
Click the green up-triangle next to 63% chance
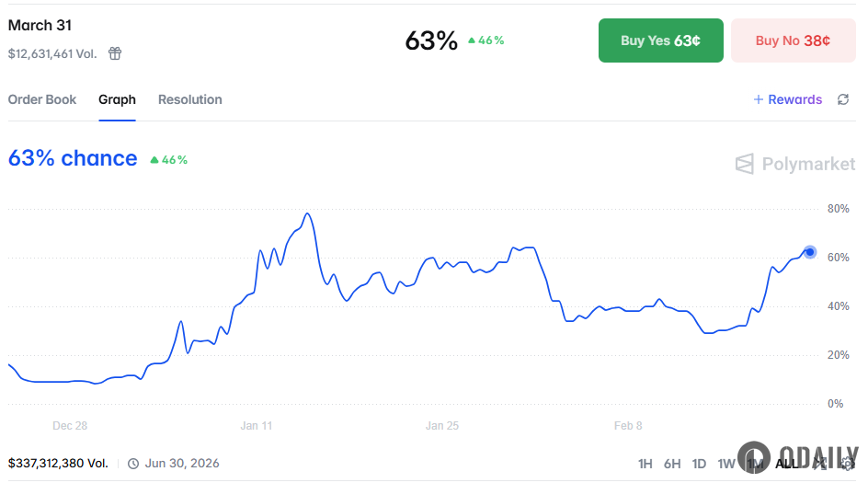coord(154,160)
